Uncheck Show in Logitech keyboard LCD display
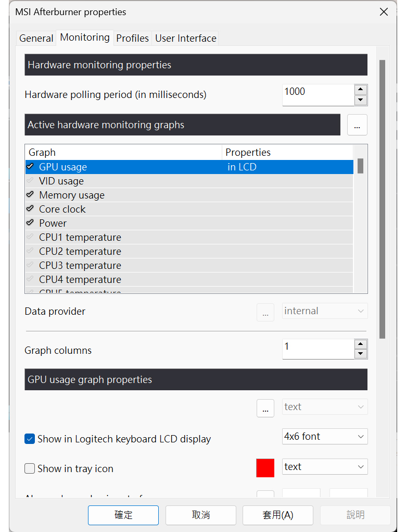This screenshot has width=406, height=532. (x=30, y=439)
